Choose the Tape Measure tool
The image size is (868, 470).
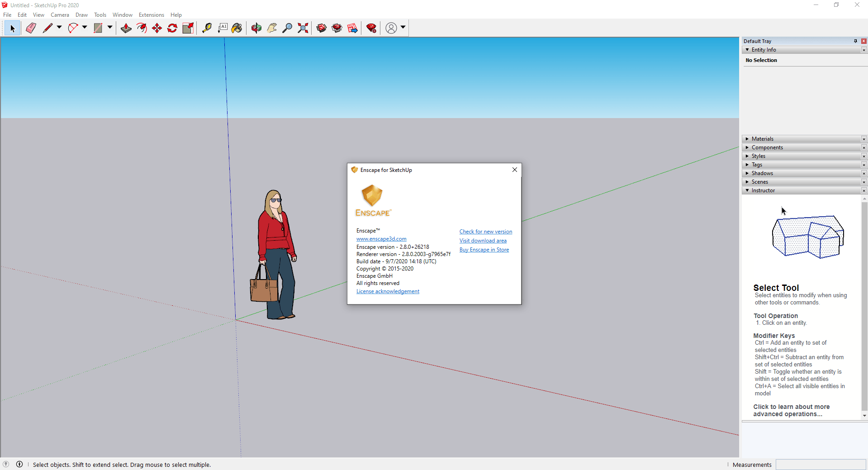tap(207, 28)
